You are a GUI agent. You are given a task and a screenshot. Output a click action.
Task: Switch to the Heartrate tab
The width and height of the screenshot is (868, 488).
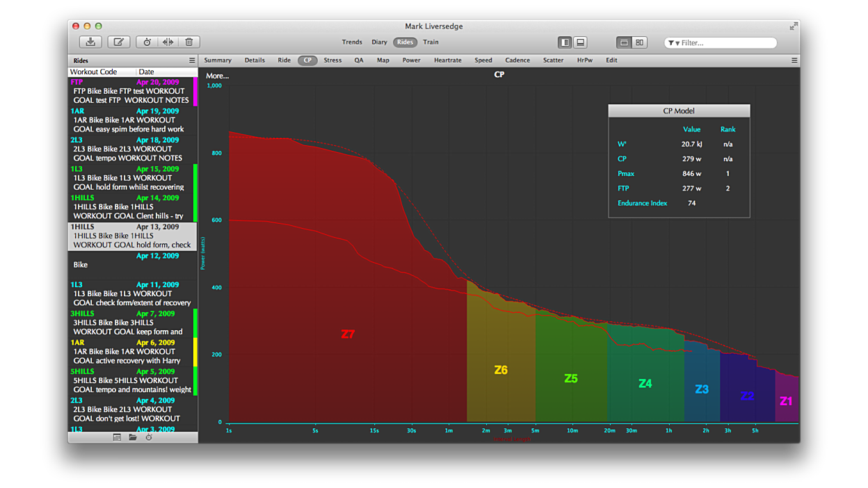click(x=447, y=60)
